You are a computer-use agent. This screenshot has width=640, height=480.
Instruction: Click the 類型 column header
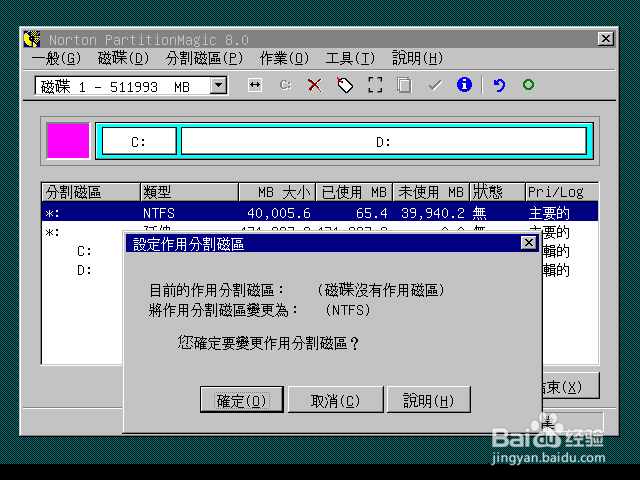pos(189,192)
